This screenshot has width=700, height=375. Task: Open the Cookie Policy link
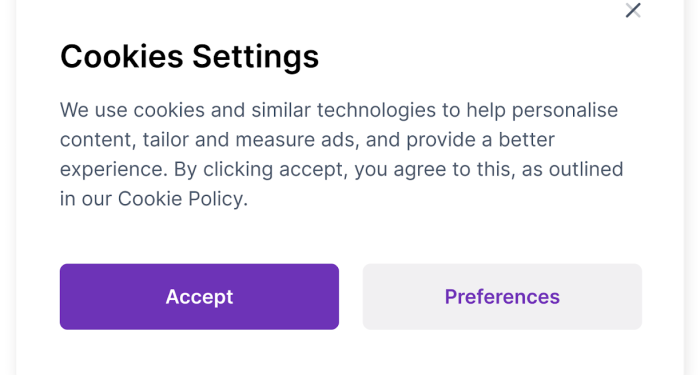(181, 199)
